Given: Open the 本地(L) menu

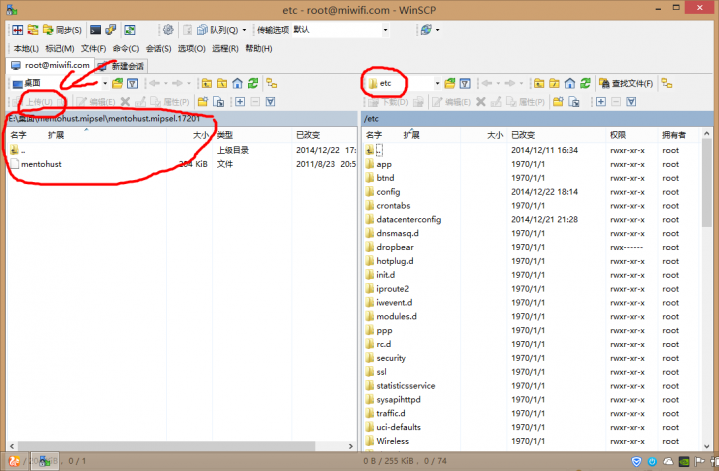Looking at the screenshot, I should (26, 49).
